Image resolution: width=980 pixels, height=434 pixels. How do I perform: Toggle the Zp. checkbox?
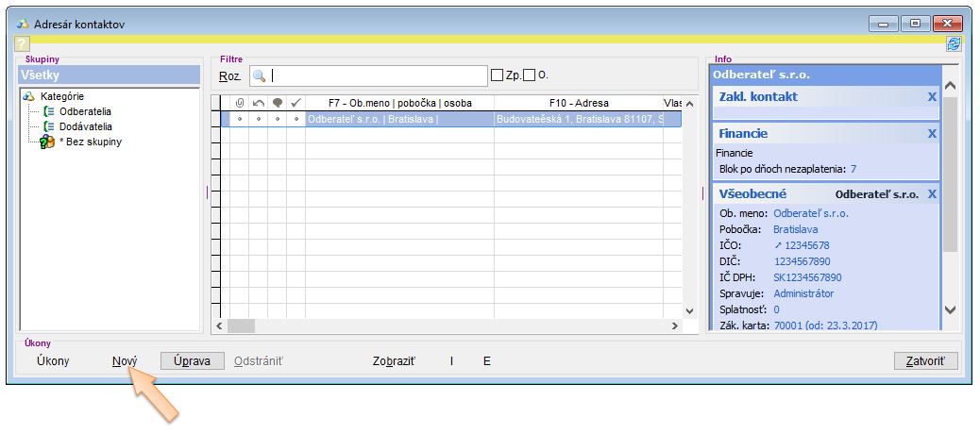point(497,75)
